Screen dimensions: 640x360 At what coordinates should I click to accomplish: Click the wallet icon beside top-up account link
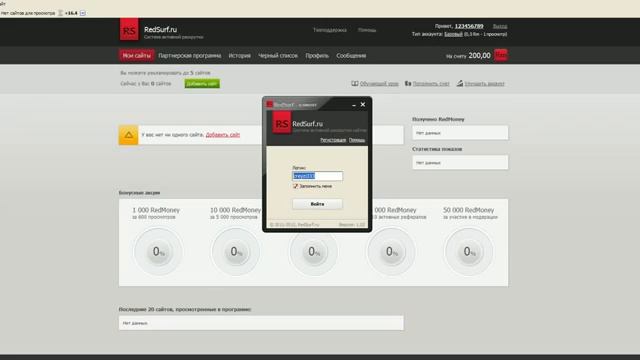(x=408, y=83)
